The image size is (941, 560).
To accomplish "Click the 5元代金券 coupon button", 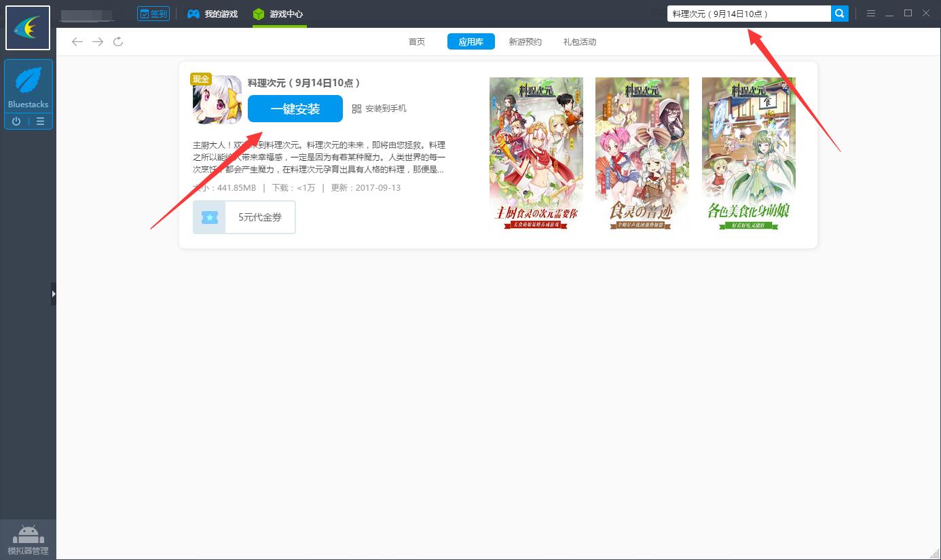I will point(244,217).
